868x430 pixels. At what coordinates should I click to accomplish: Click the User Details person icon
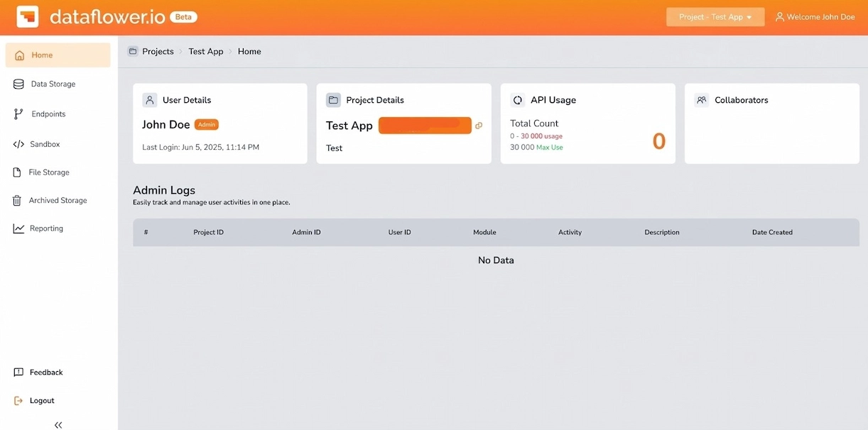click(150, 100)
